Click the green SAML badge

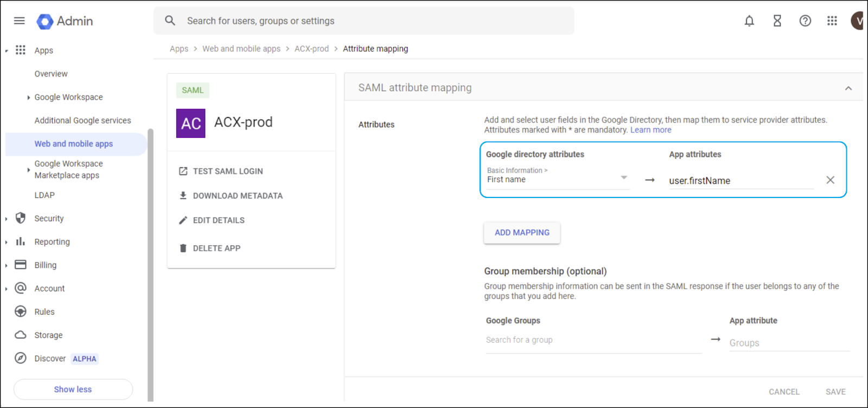[x=193, y=90]
